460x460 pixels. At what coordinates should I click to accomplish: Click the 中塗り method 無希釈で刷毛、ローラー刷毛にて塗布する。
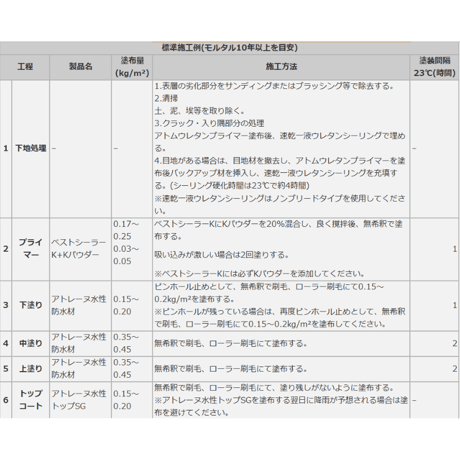pyautogui.click(x=230, y=343)
